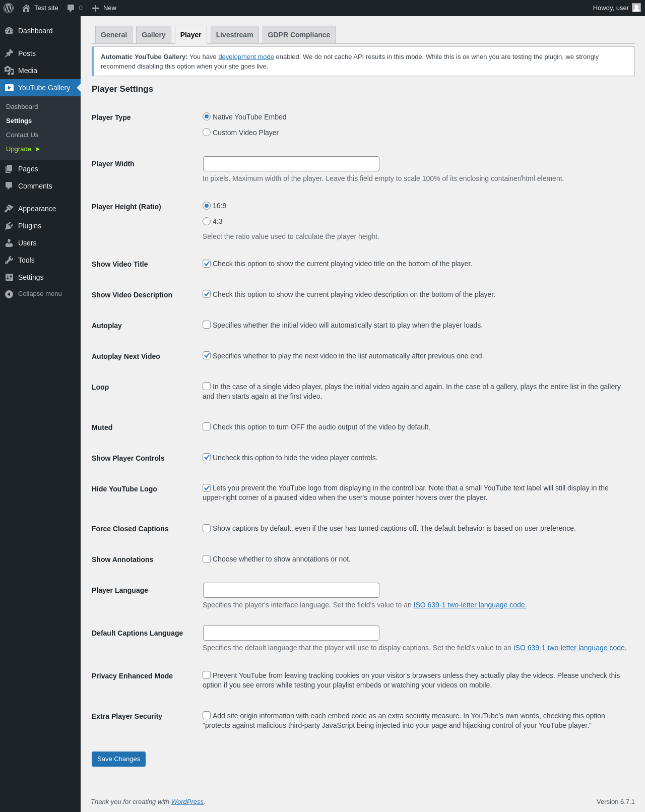
Task: Open Media library icon in sidebar
Action: pos(9,71)
